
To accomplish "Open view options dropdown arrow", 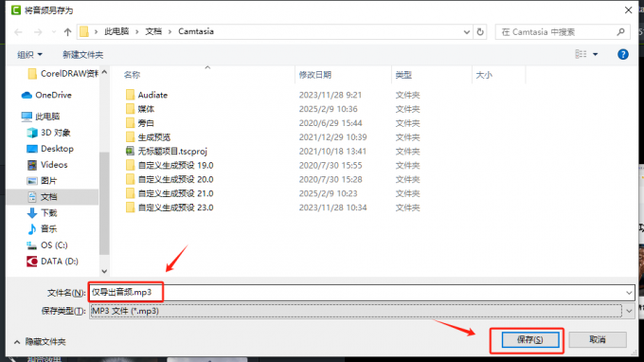I will click(x=595, y=54).
